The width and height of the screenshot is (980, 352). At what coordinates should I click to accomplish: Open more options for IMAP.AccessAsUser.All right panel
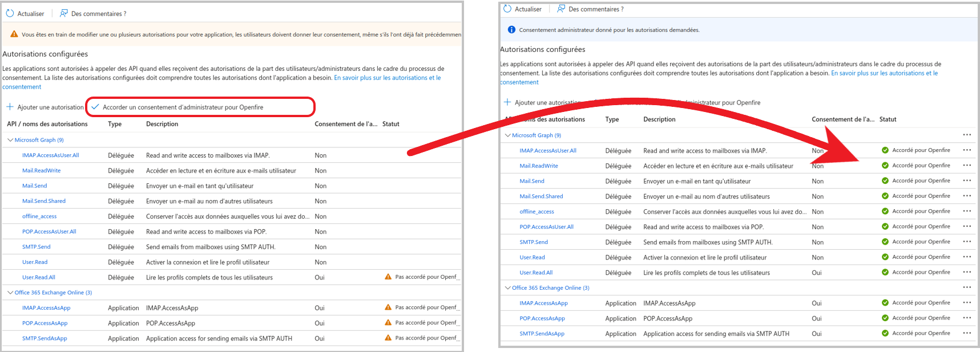(967, 150)
